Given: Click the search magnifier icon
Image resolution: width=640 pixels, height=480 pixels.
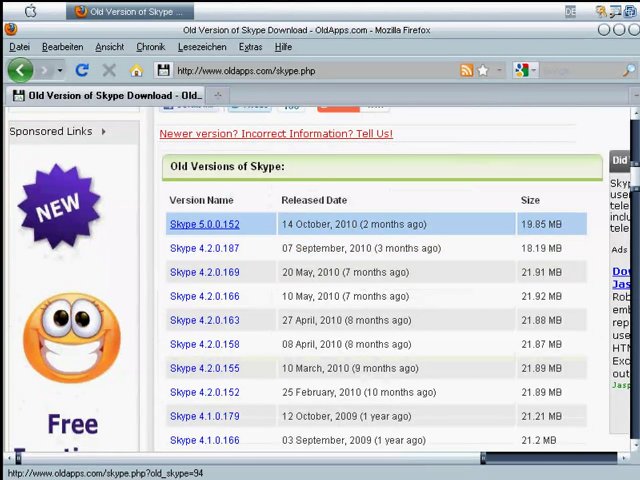Looking at the screenshot, I should click(x=629, y=70).
